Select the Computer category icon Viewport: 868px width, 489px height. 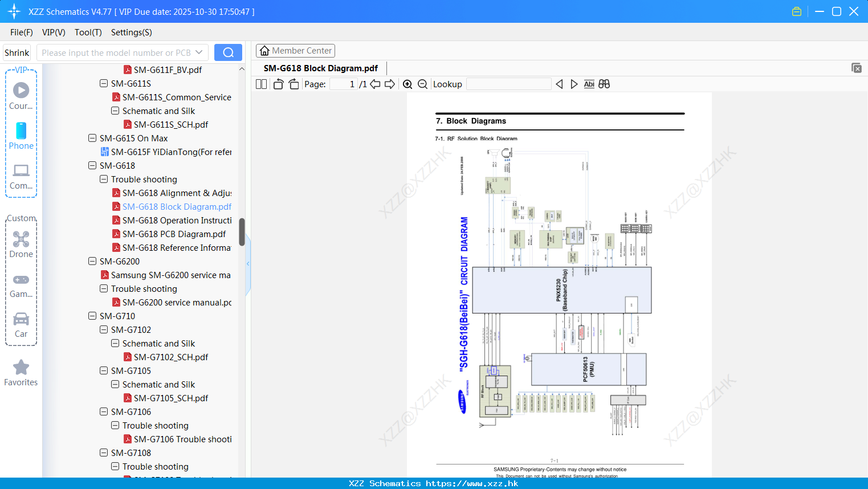pos(21,176)
